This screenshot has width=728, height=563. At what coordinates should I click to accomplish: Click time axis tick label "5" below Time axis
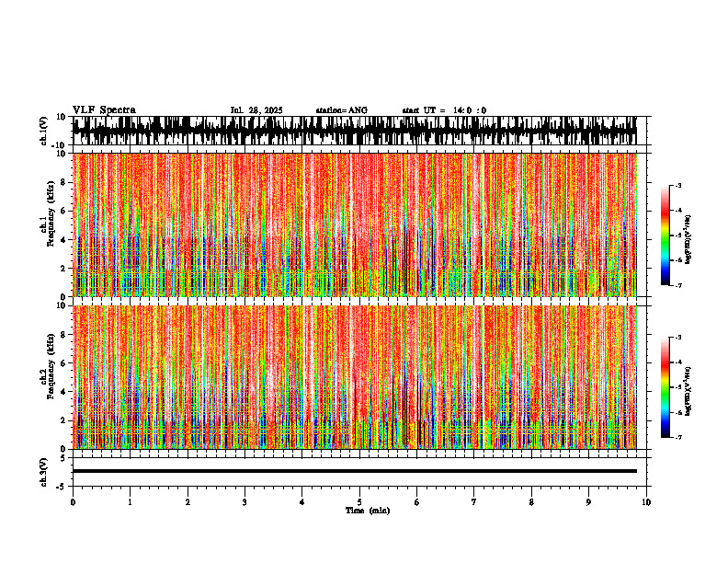359,502
